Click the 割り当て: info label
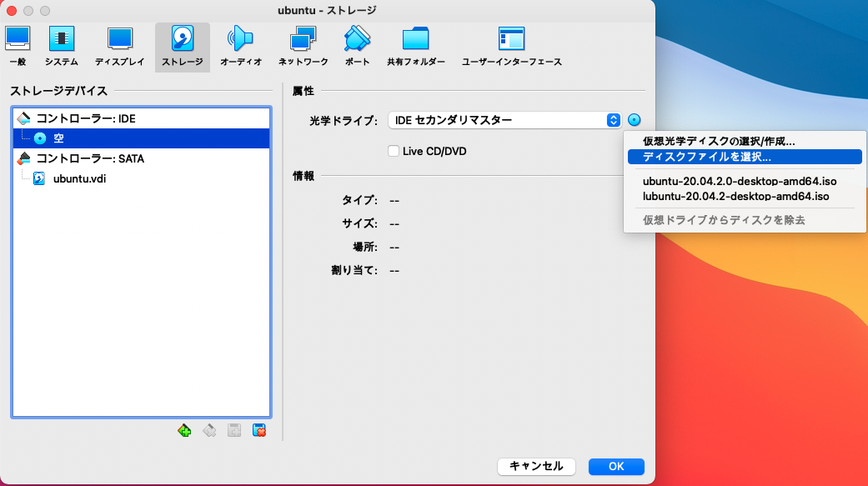The height and width of the screenshot is (486, 868). pos(354,271)
